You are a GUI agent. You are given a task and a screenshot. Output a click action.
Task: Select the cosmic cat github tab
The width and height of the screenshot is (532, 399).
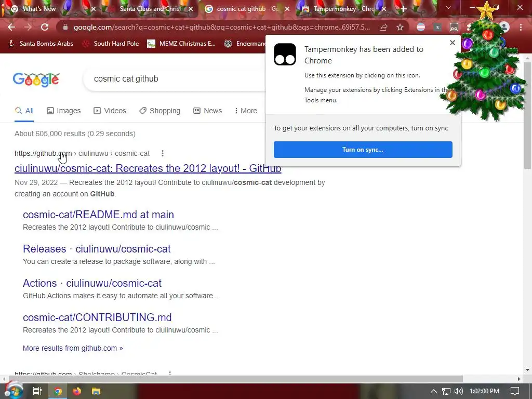pyautogui.click(x=247, y=9)
